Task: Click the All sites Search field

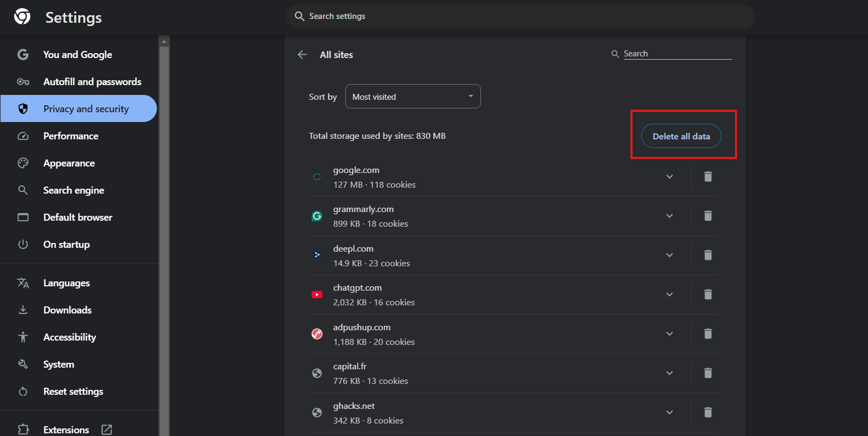Action: [x=676, y=54]
